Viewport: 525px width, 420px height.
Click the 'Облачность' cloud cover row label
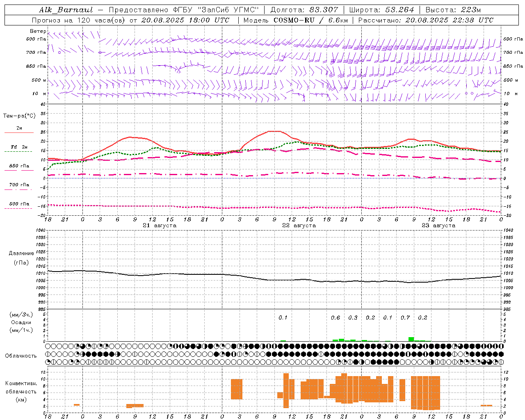click(21, 356)
